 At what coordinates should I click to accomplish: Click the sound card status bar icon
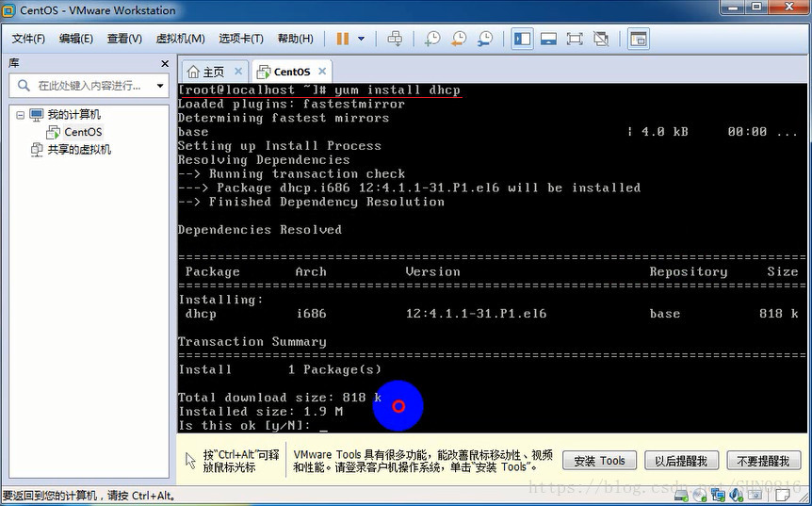737,496
